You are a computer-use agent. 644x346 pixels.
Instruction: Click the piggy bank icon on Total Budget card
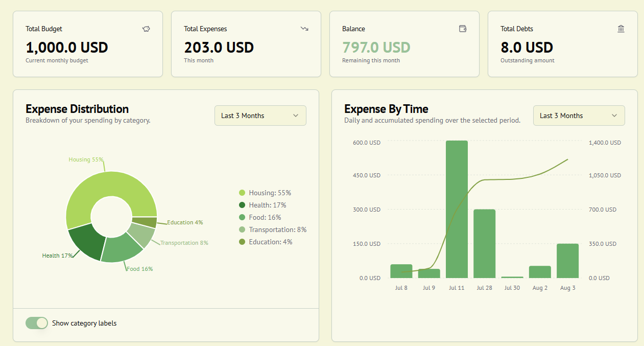146,29
